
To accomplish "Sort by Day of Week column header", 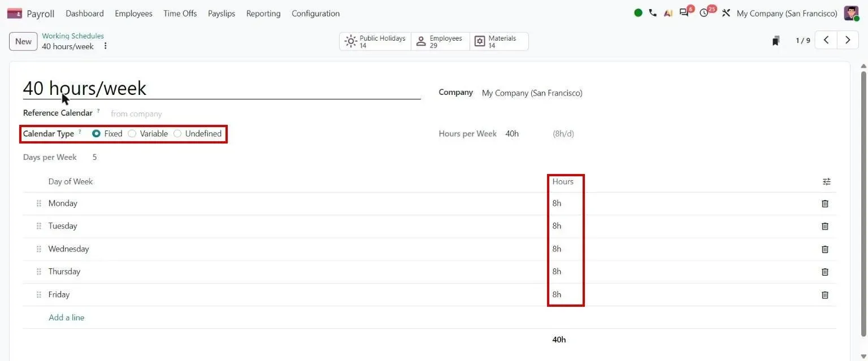I will click(70, 182).
